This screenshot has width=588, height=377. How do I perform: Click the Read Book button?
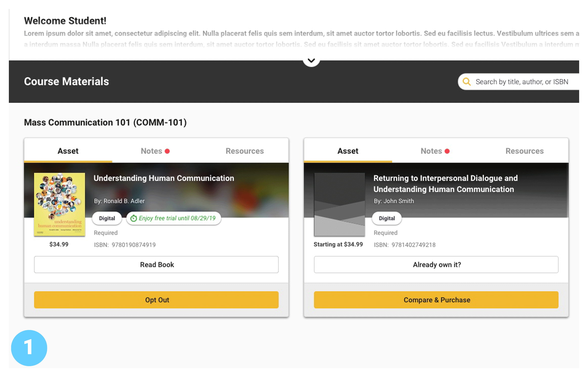(156, 265)
